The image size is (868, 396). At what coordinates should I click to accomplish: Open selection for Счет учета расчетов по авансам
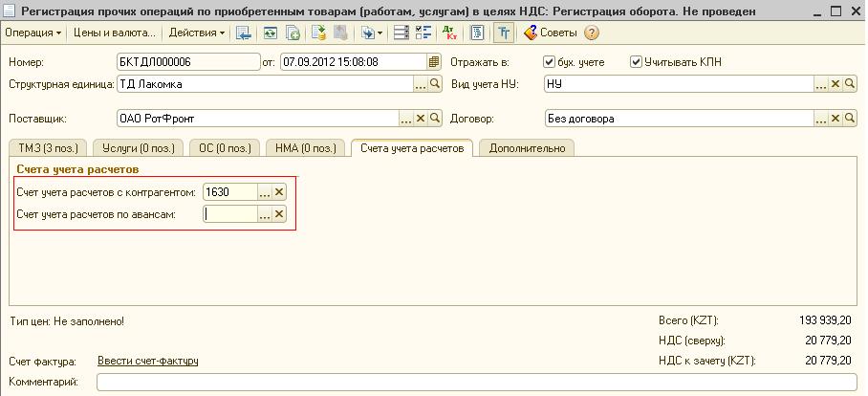[x=265, y=214]
